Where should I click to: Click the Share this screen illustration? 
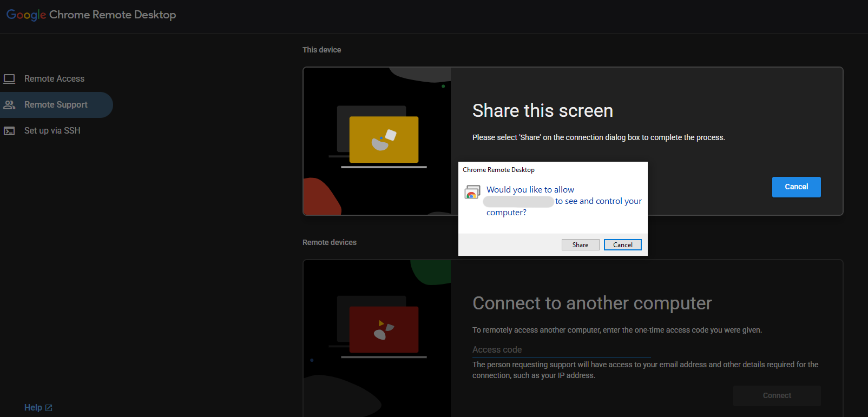377,141
